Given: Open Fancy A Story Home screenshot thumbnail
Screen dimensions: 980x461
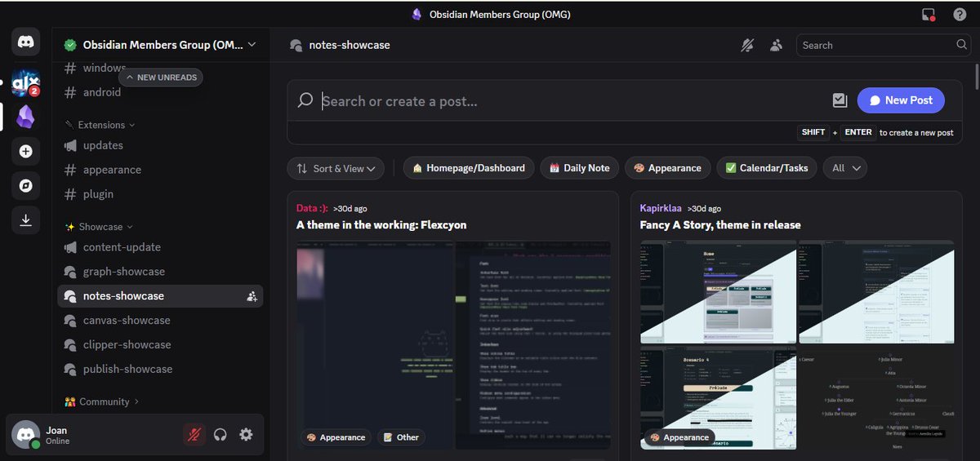Looking at the screenshot, I should (718, 291).
